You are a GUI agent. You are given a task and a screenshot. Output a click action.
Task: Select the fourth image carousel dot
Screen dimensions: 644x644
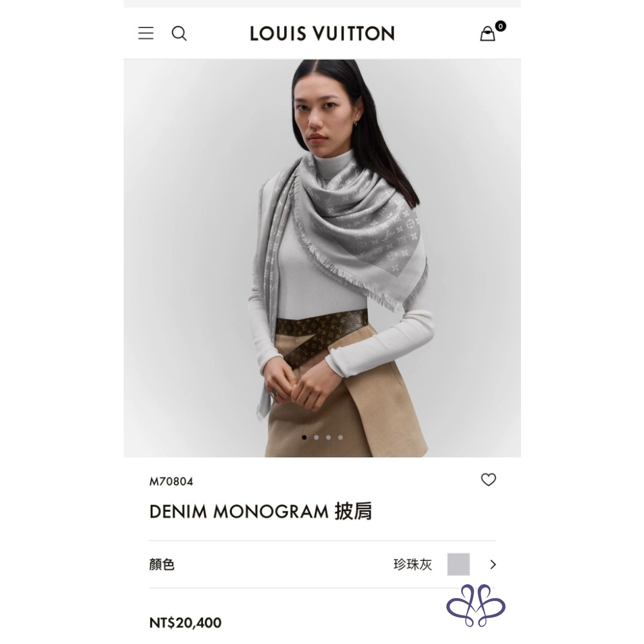pos(341,437)
